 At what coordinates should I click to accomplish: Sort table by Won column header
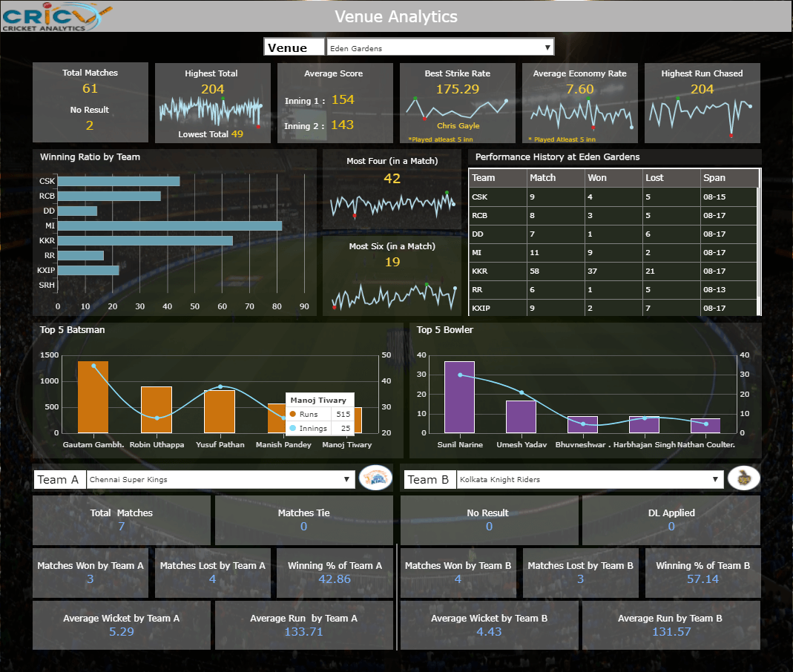[613, 178]
